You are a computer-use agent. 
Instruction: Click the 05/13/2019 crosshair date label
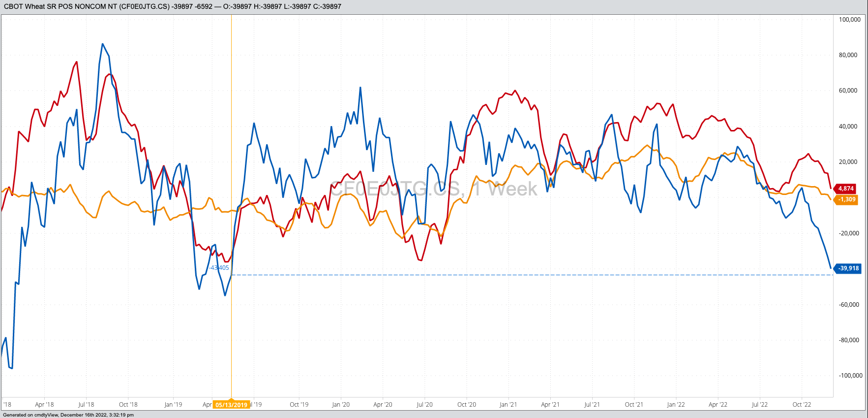pyautogui.click(x=231, y=405)
